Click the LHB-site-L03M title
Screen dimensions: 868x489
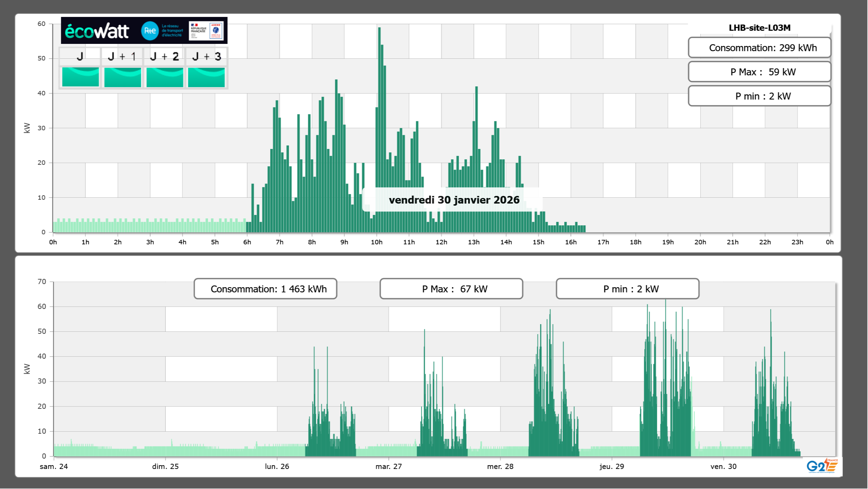(x=759, y=28)
